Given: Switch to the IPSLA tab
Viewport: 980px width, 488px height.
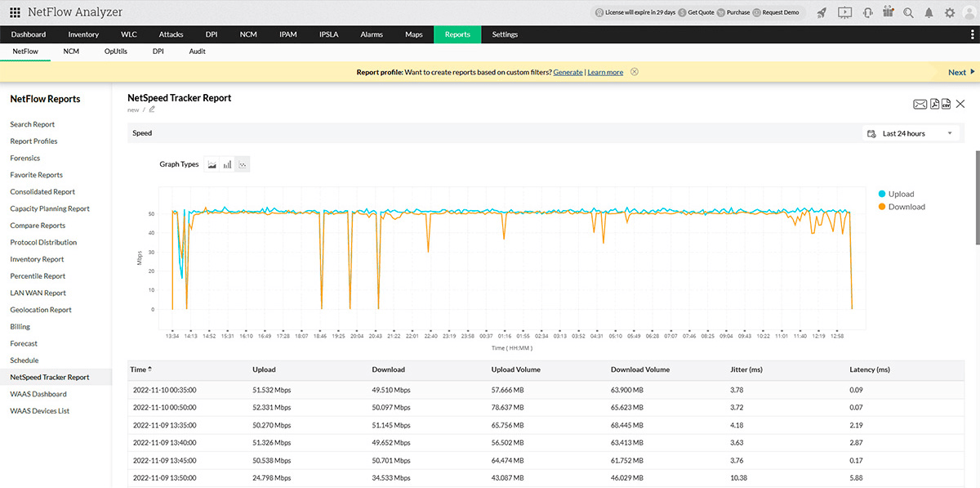Looking at the screenshot, I should 328,34.
